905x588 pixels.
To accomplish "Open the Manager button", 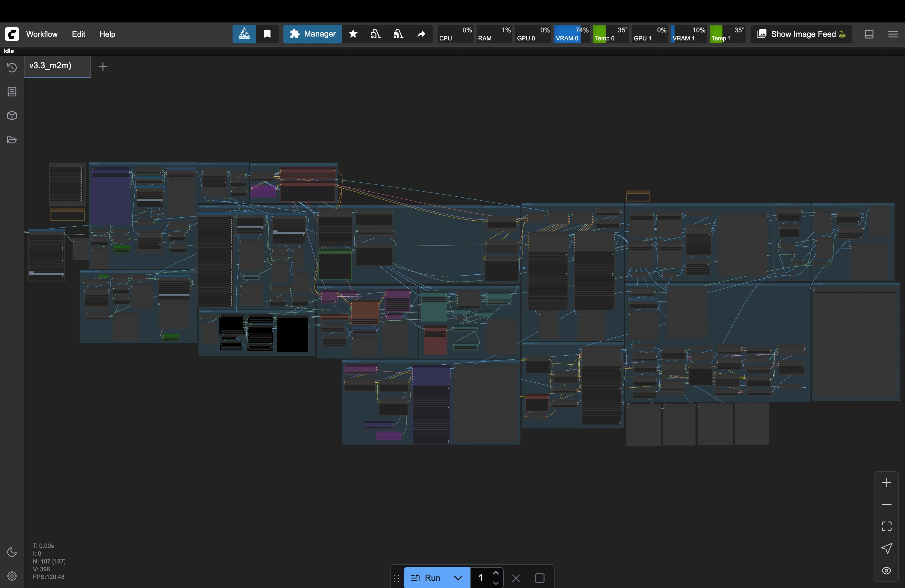I will pyautogui.click(x=312, y=34).
